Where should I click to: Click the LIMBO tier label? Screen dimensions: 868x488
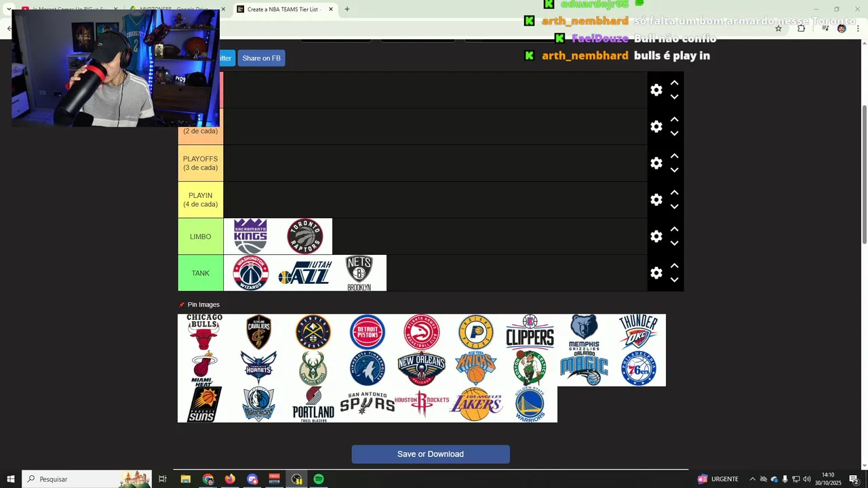point(201,237)
